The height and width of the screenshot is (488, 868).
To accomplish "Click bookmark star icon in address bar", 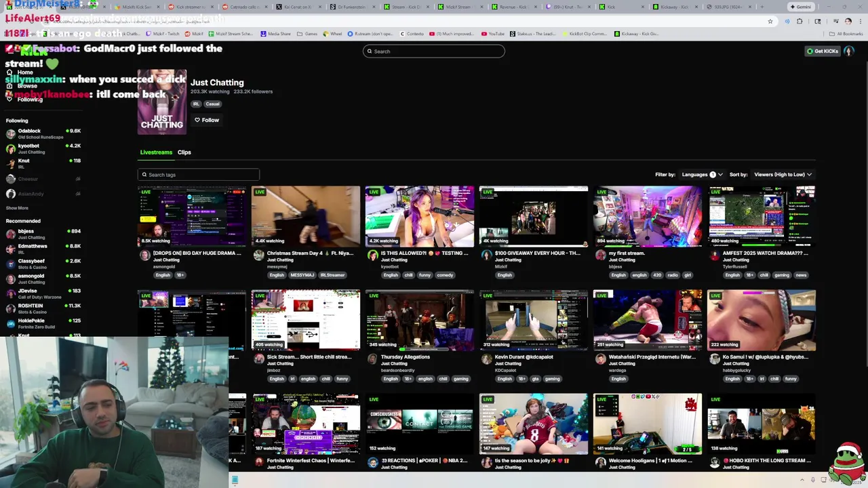I will click(770, 21).
